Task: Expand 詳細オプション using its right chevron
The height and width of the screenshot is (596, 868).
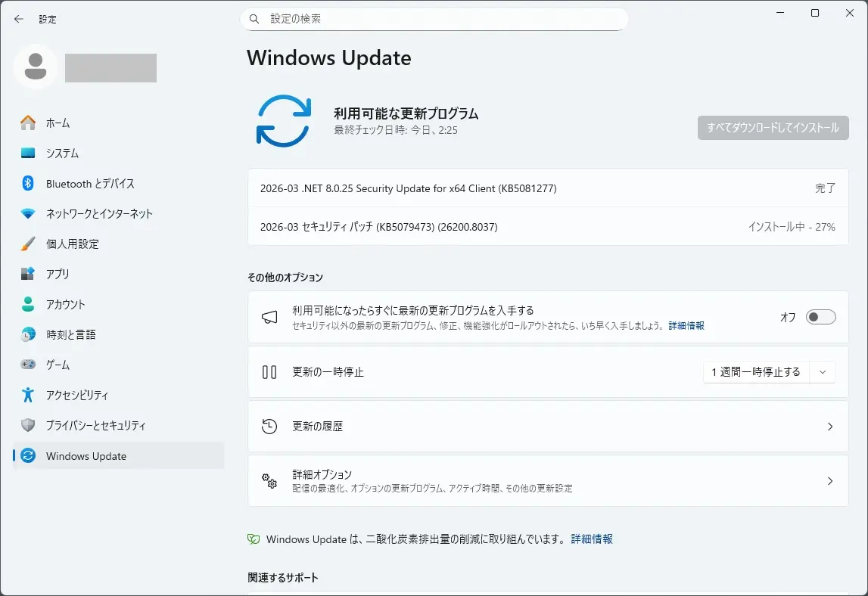Action: pyautogui.click(x=829, y=481)
